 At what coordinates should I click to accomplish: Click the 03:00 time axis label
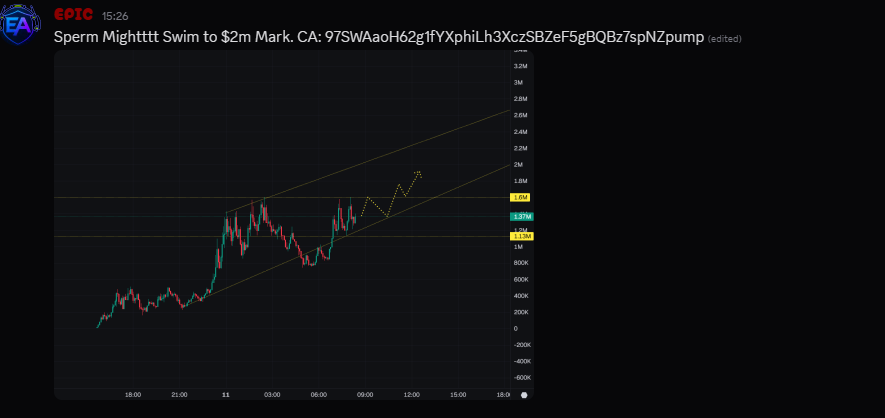point(272,395)
